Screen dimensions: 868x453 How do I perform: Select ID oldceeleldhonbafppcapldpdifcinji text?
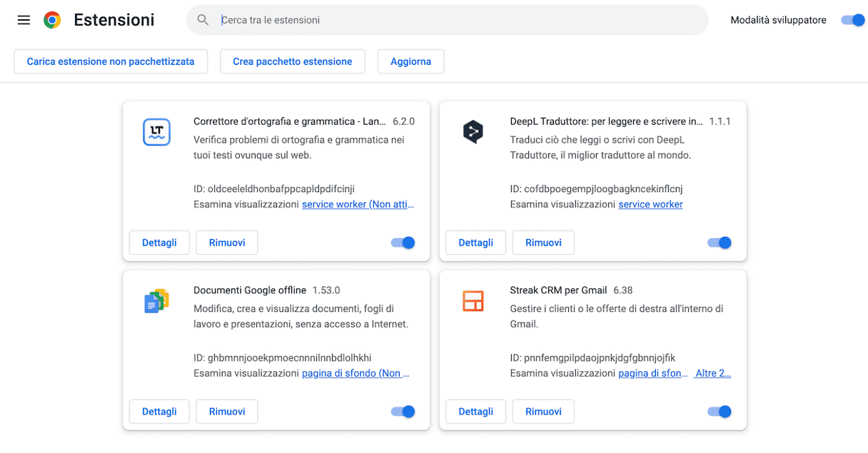(x=274, y=189)
